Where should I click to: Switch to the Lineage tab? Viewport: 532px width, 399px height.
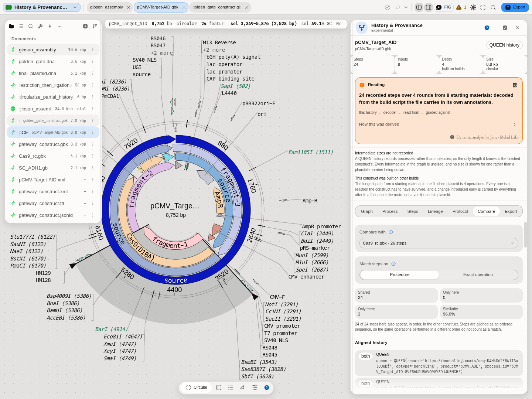[x=435, y=211]
